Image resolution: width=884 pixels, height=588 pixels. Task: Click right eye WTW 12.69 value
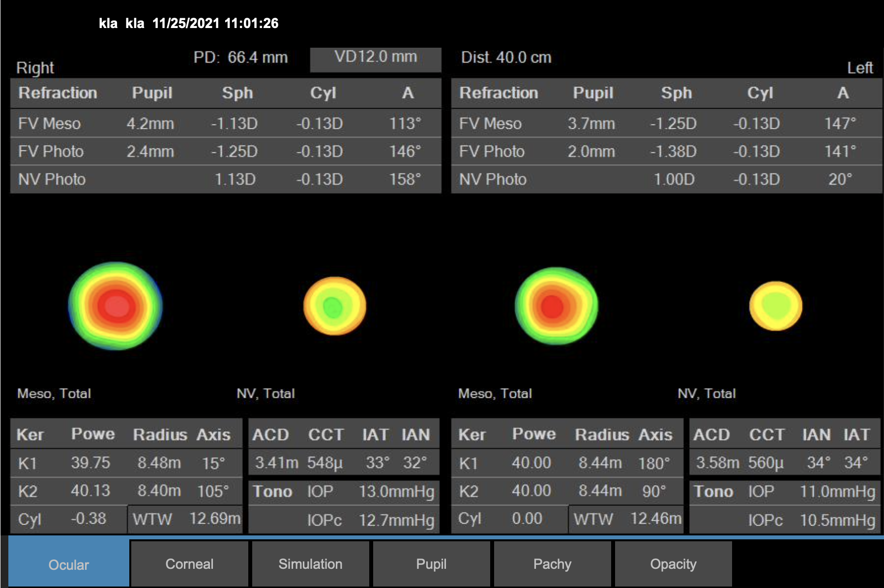point(214,519)
